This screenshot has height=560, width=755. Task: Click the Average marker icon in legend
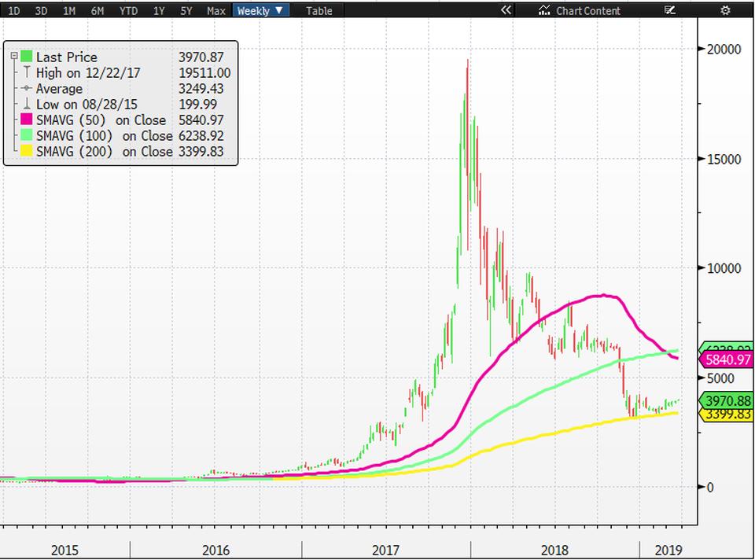coord(27,88)
